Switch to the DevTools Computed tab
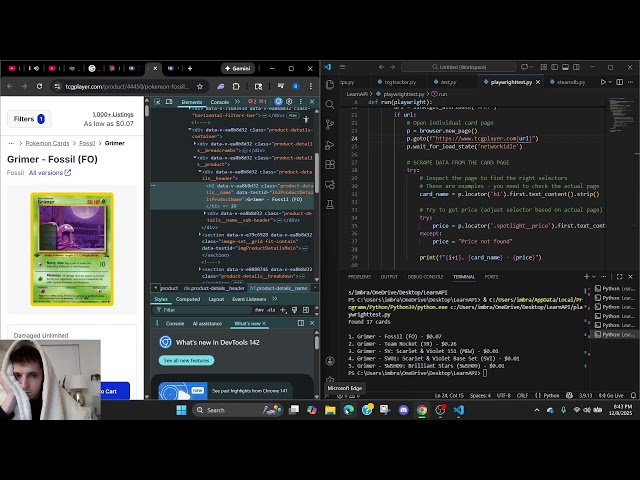This screenshot has width=640, height=480. [x=188, y=299]
